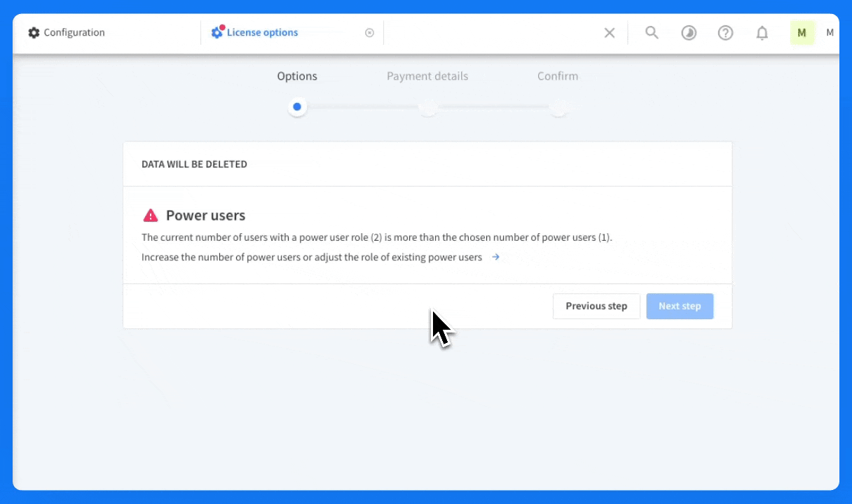Open the help question mark icon

[726, 33]
